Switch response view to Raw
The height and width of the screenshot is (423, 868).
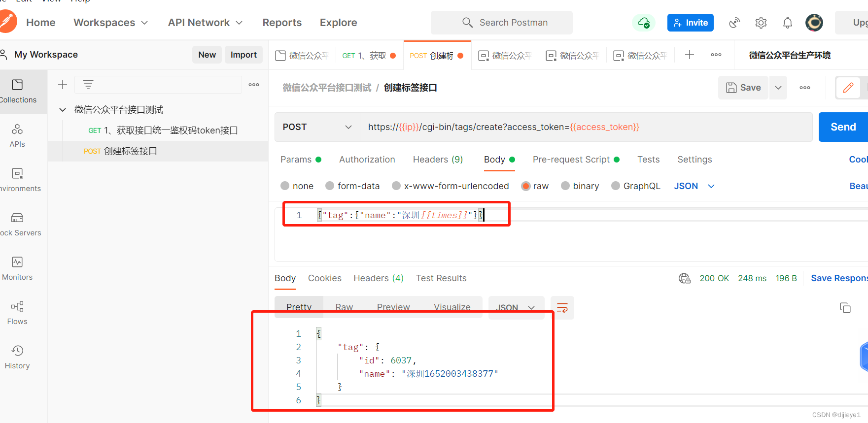click(344, 307)
